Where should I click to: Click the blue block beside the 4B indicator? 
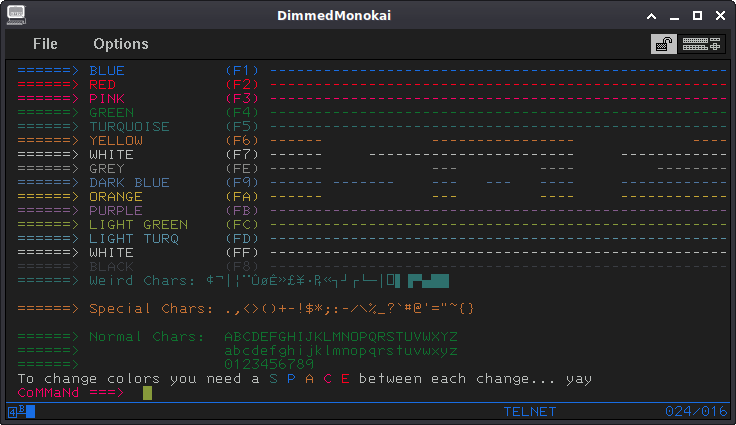31,412
